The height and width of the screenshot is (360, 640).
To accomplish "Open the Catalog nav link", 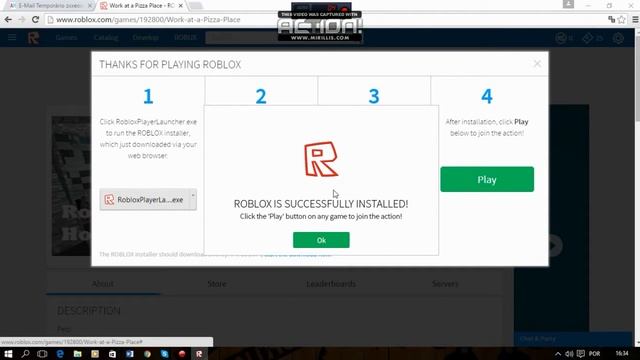I will tap(106, 38).
